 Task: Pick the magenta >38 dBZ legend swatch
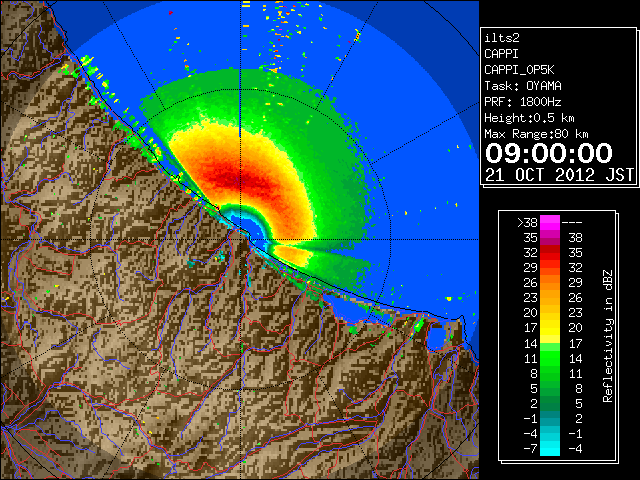pos(550,223)
